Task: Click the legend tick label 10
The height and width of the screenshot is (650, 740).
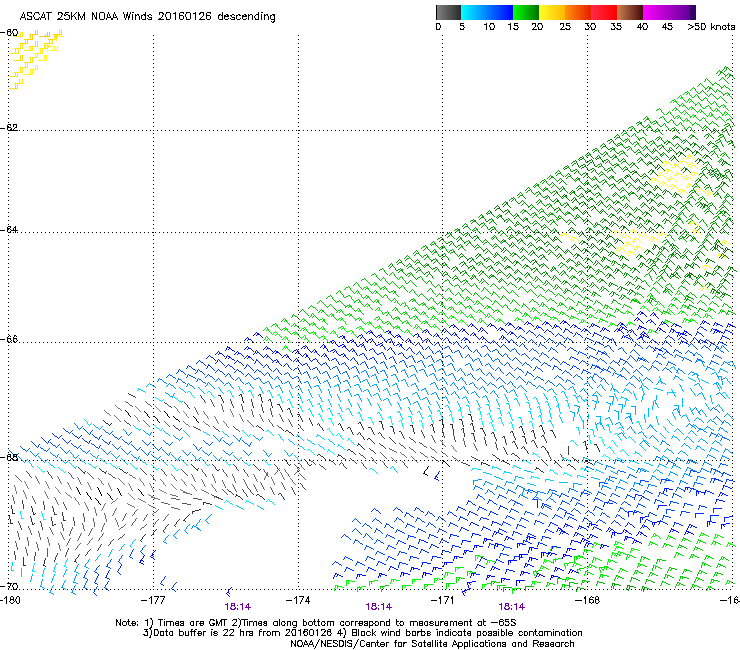Action: 489,27
